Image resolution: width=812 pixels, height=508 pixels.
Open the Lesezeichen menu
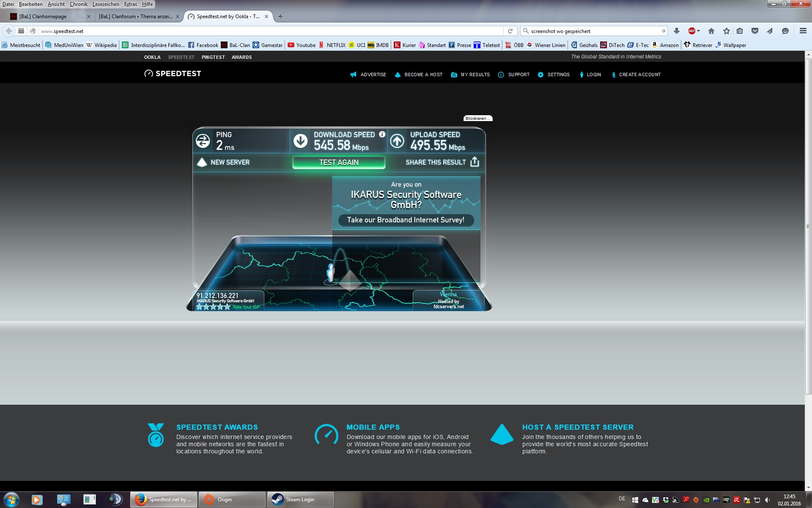tap(106, 4)
